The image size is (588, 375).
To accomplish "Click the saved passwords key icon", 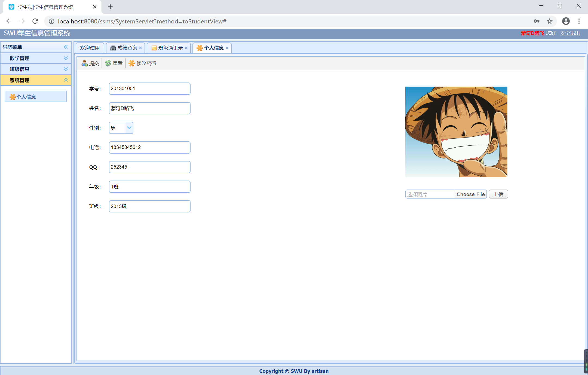I will [x=536, y=21].
